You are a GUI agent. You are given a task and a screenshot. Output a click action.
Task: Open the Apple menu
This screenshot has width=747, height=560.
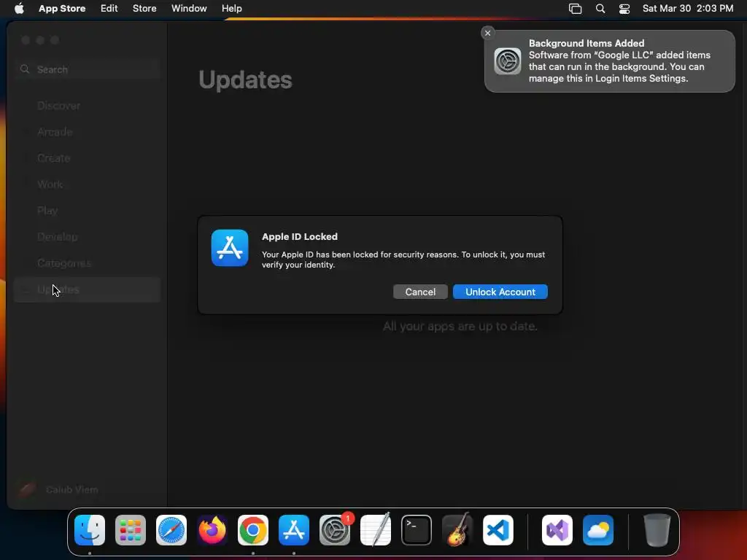tap(19, 9)
